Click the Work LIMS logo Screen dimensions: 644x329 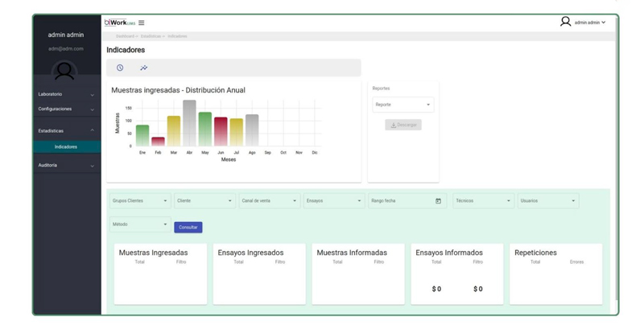[119, 23]
